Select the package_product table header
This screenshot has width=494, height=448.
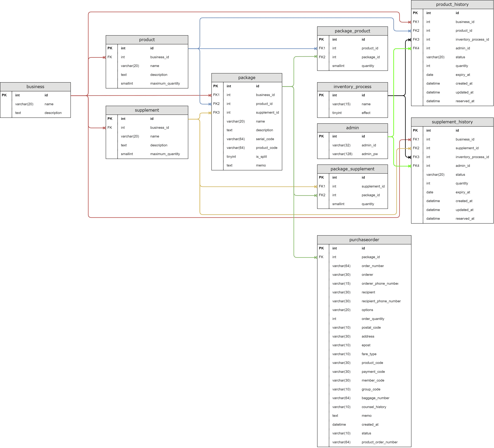[x=352, y=31]
